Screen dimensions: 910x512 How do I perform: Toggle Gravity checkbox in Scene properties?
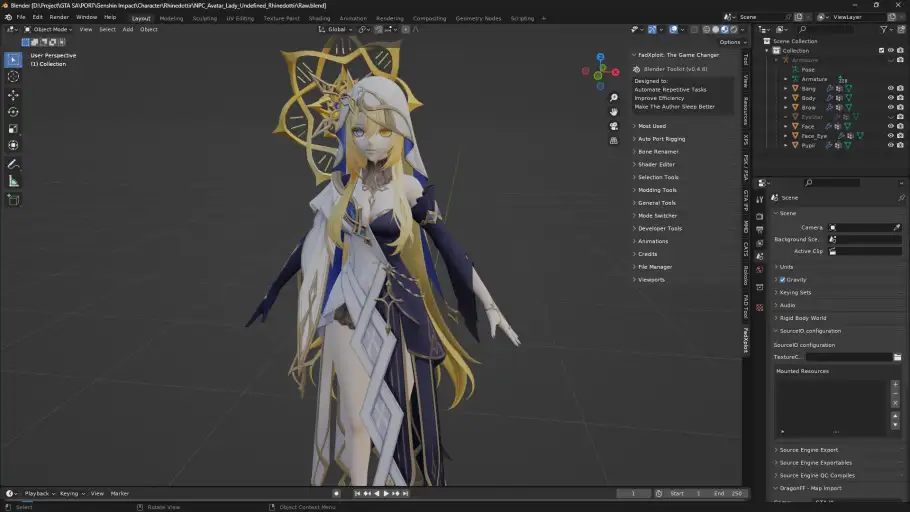pos(782,280)
